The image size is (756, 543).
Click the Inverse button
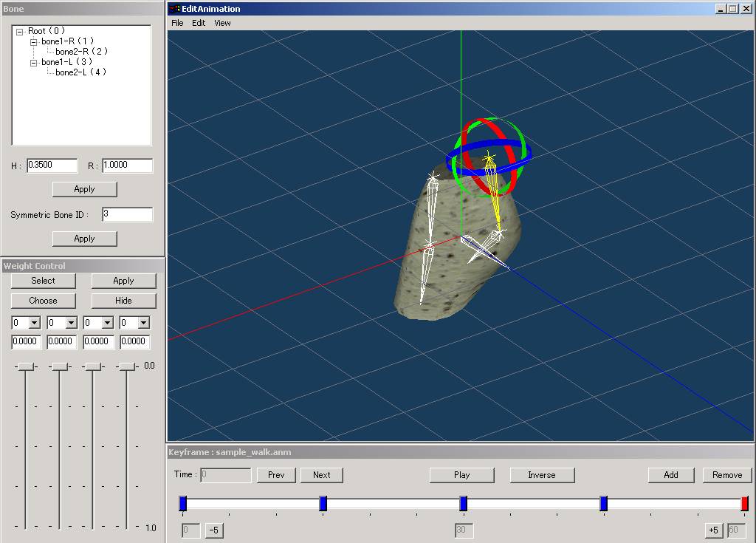pos(542,475)
